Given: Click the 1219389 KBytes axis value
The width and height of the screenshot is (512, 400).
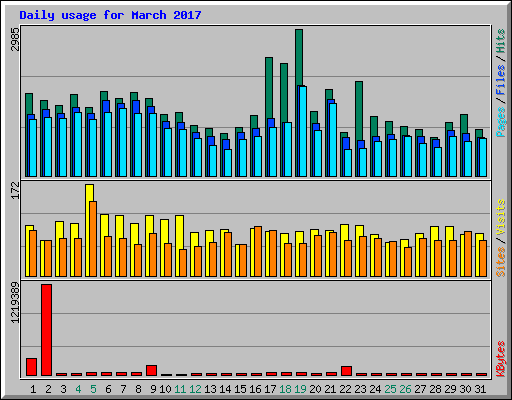Looking at the screenshot, I should tap(15, 303).
